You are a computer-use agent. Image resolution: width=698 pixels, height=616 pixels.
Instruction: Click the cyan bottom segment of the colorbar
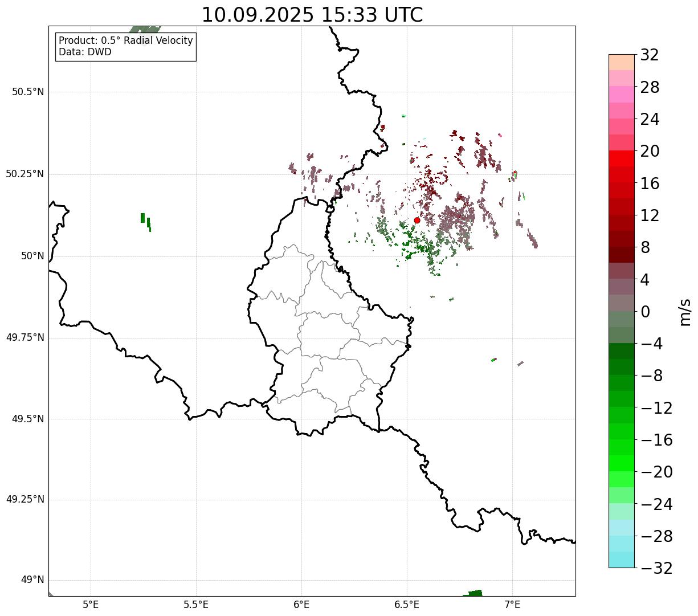pos(622,560)
